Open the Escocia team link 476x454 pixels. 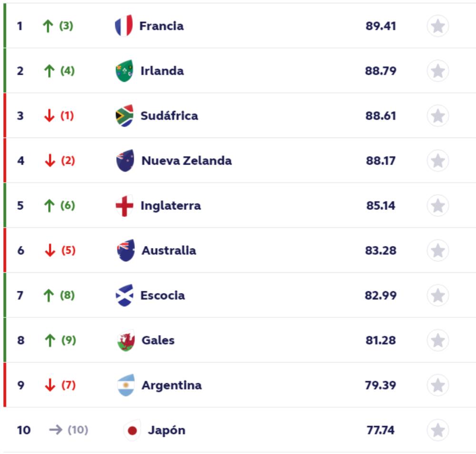point(162,296)
